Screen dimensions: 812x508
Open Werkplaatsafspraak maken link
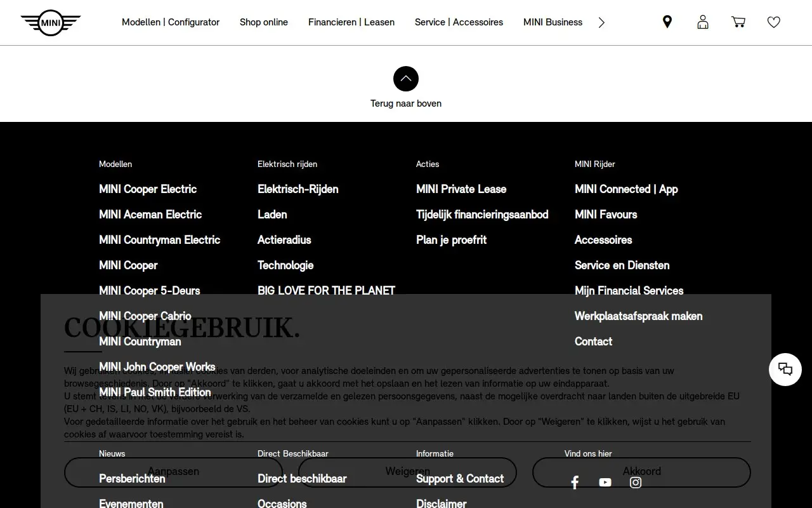(x=638, y=316)
